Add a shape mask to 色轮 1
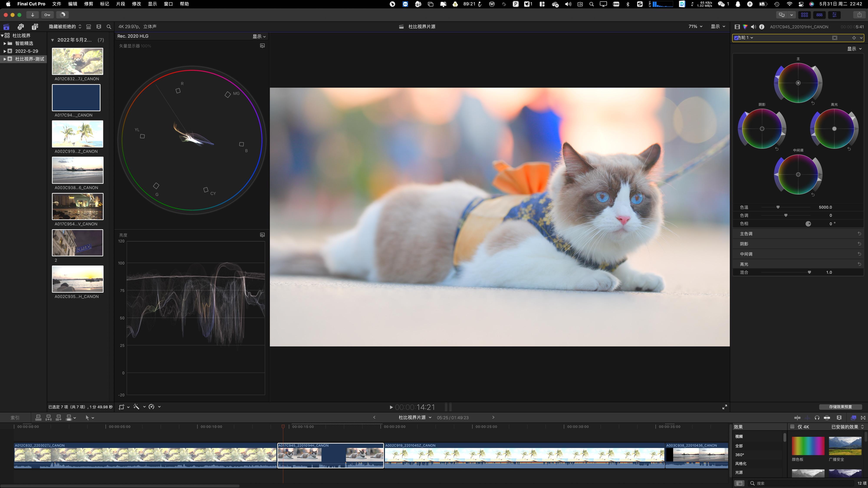Viewport: 868px width, 488px height. tap(835, 38)
